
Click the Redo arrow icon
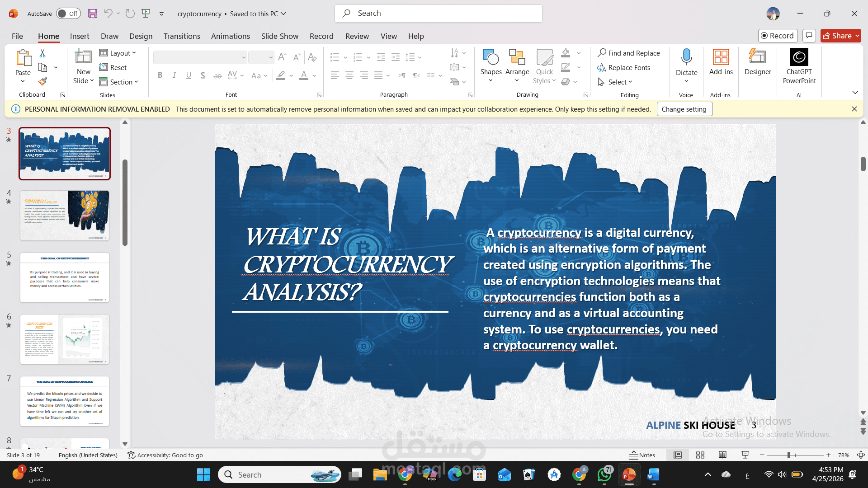point(130,14)
